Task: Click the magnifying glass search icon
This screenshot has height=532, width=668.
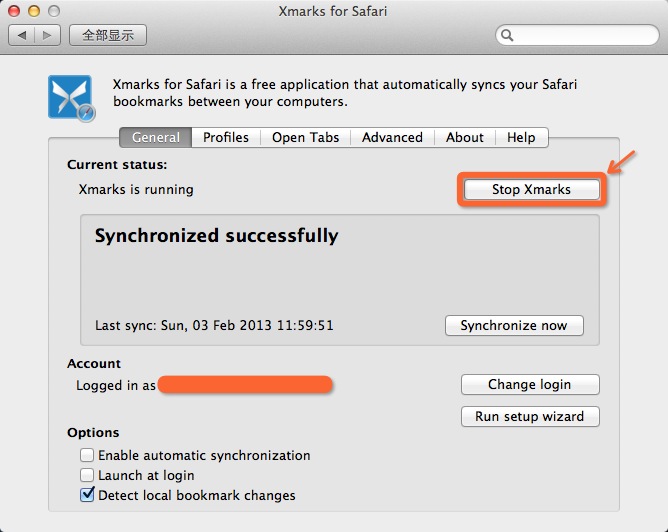Action: tap(507, 35)
